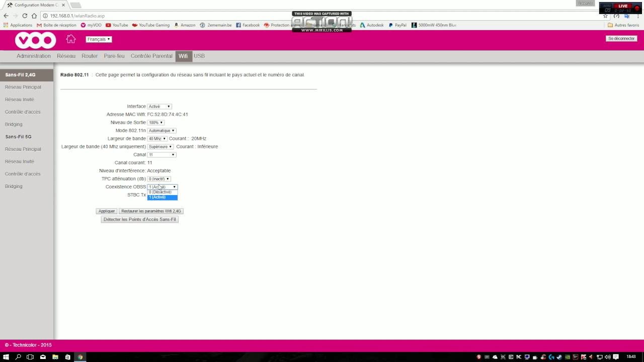Open Contrôle d'accès under Sans-Fil 2,4G
The image size is (644, 362).
pyautogui.click(x=23, y=112)
